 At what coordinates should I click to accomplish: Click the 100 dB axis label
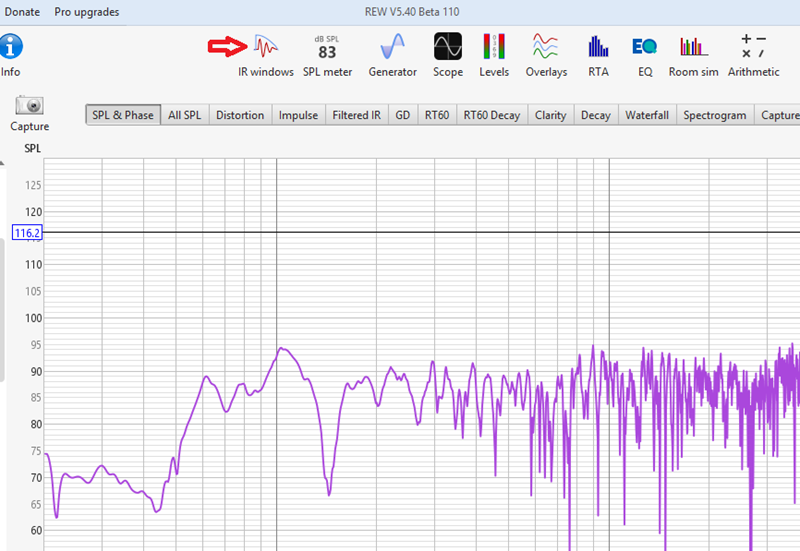[33, 318]
